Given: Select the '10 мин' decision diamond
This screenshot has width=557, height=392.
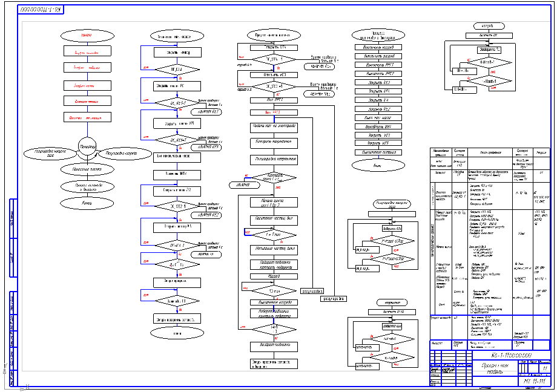Looking at the screenshot, I should pyautogui.click(x=274, y=291).
